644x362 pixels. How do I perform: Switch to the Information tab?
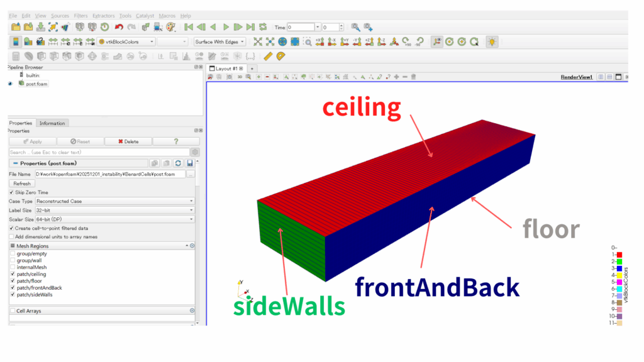52,123
